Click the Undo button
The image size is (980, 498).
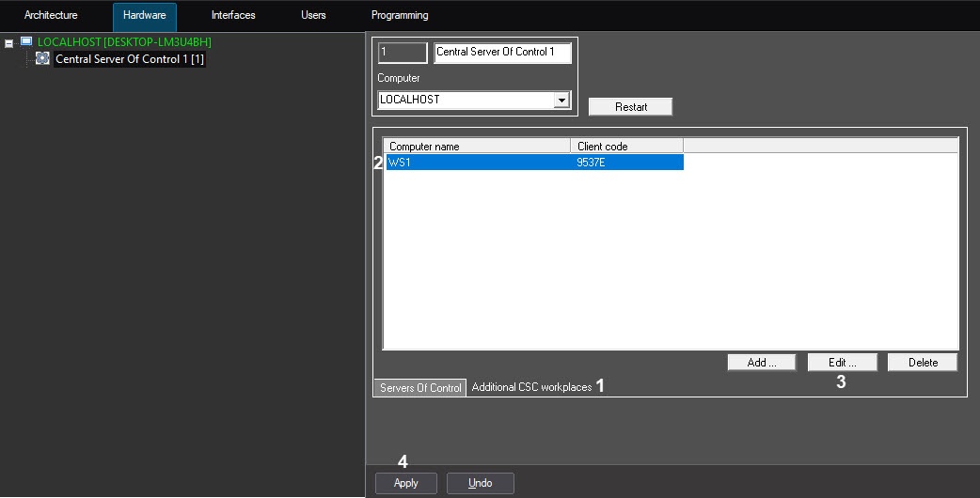(x=480, y=483)
